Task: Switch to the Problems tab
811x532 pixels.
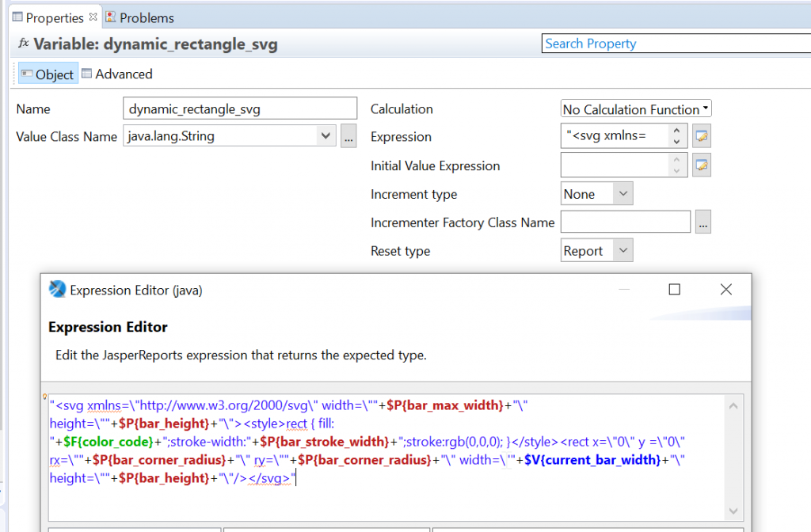Action: click(147, 17)
